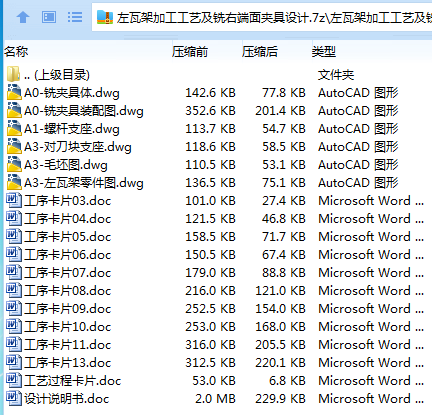Sort by 压缩后 column header
The width and height of the screenshot is (432, 415).
[260, 52]
